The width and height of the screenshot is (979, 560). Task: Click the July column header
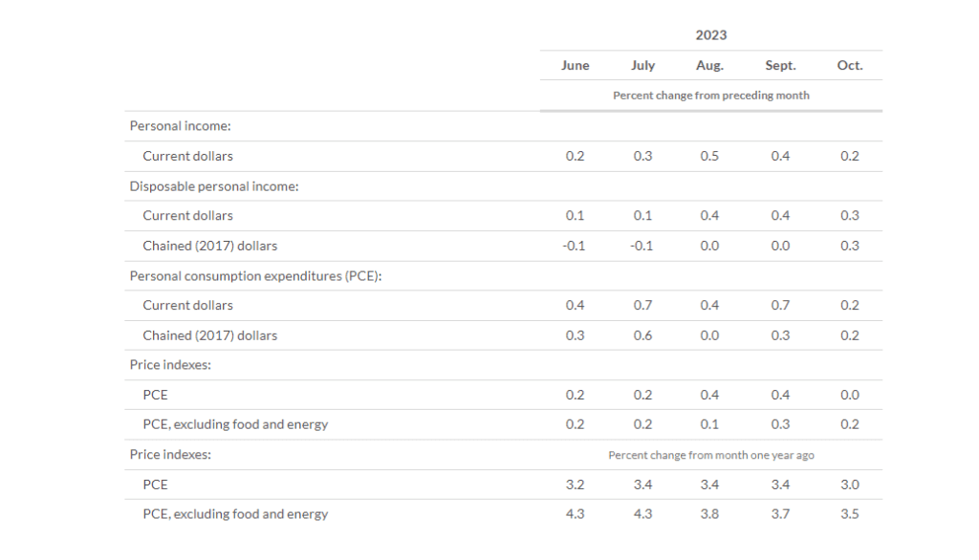[642, 65]
